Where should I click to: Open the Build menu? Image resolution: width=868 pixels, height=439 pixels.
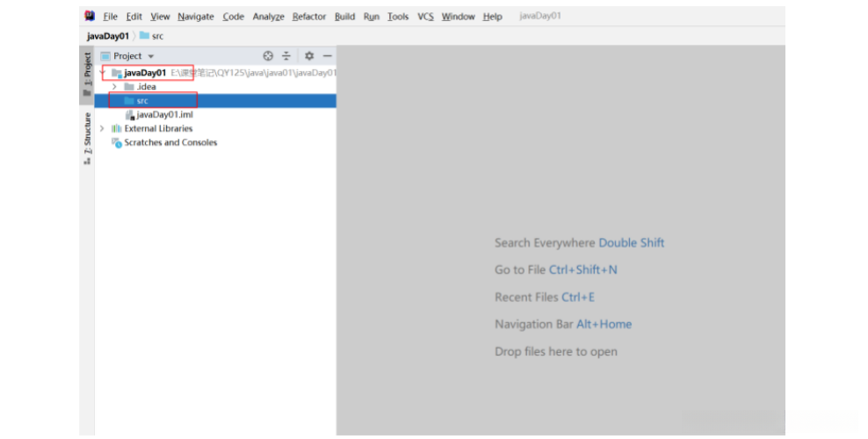click(344, 17)
